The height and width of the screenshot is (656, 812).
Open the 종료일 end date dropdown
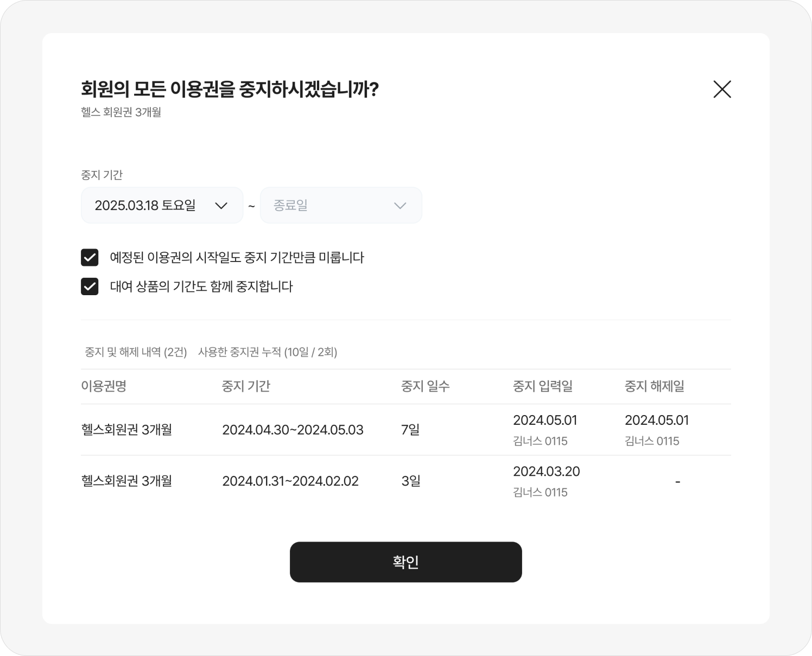pyautogui.click(x=341, y=205)
